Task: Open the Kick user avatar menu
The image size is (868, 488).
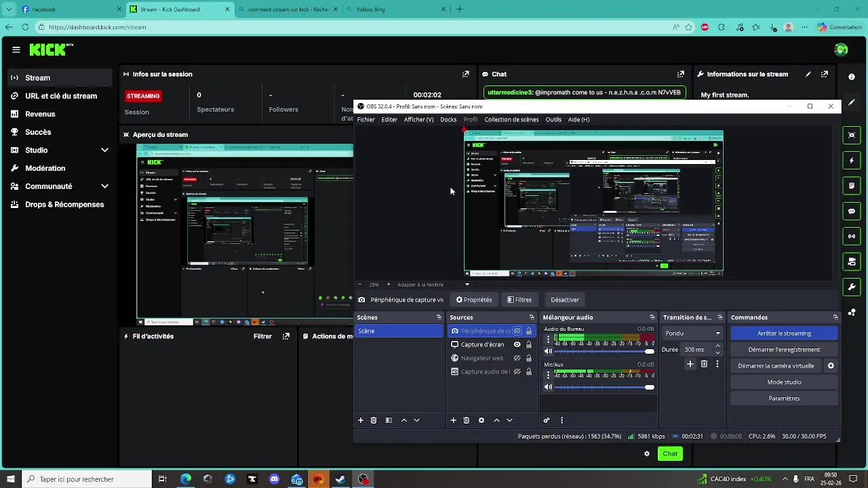Action: click(841, 49)
